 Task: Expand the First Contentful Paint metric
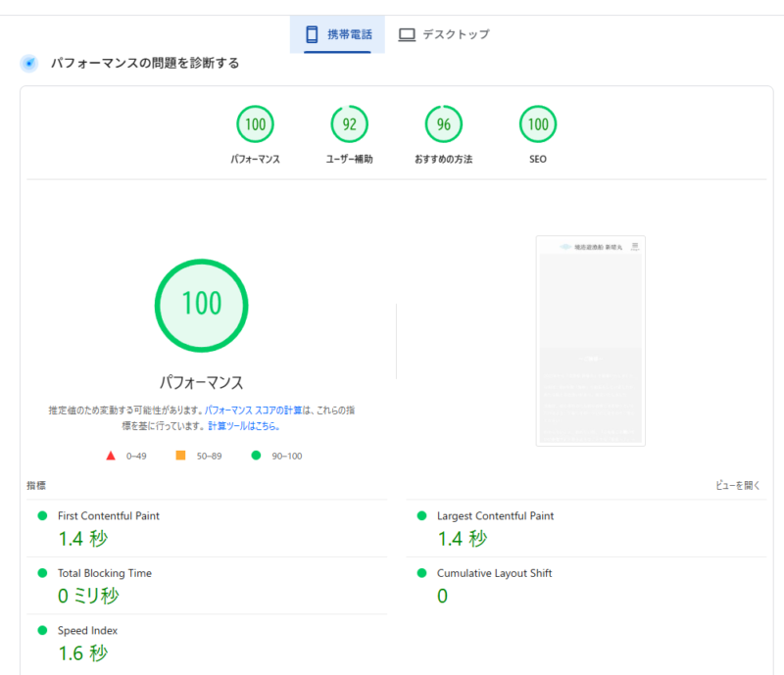(108, 516)
